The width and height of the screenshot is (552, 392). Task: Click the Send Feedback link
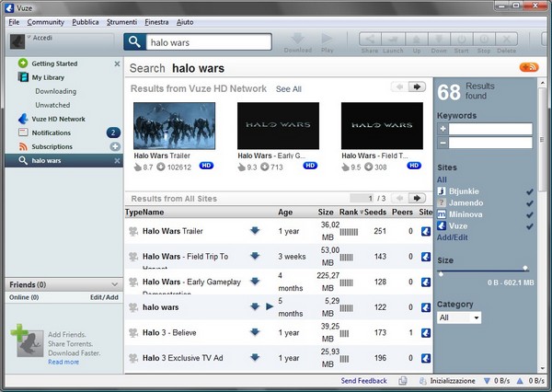(x=363, y=381)
